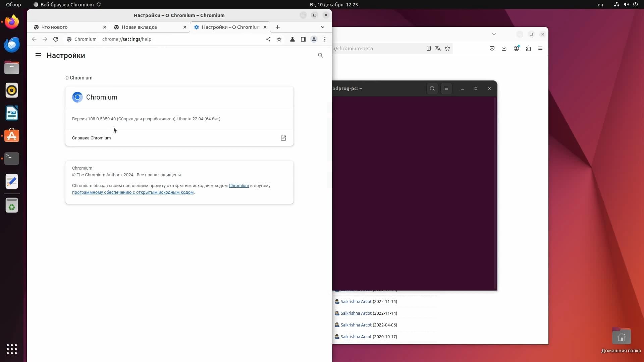644x362 pixels.
Task: Open Ubuntu Software center icon
Action: tap(12, 135)
